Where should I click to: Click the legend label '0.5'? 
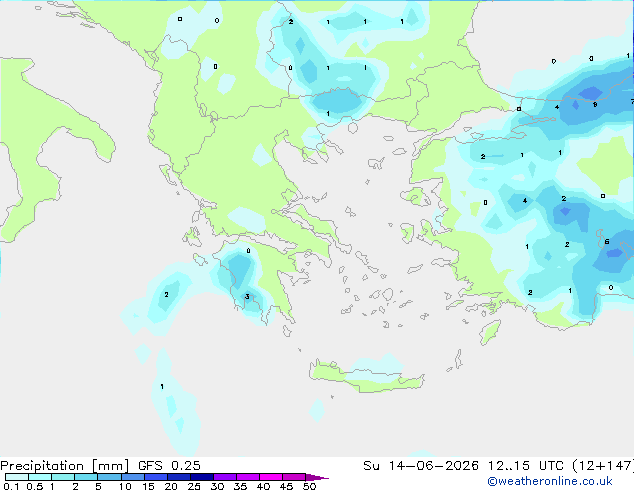(35, 486)
